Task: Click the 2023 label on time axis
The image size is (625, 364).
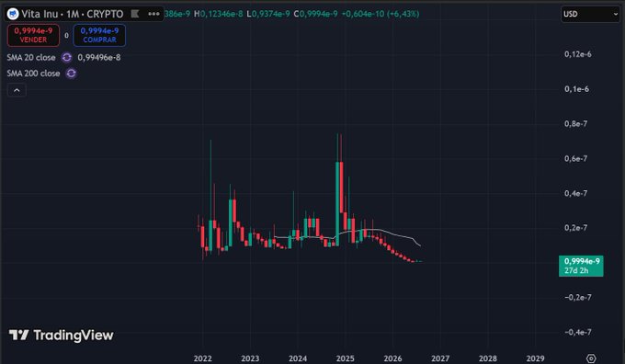Action: pyautogui.click(x=250, y=358)
